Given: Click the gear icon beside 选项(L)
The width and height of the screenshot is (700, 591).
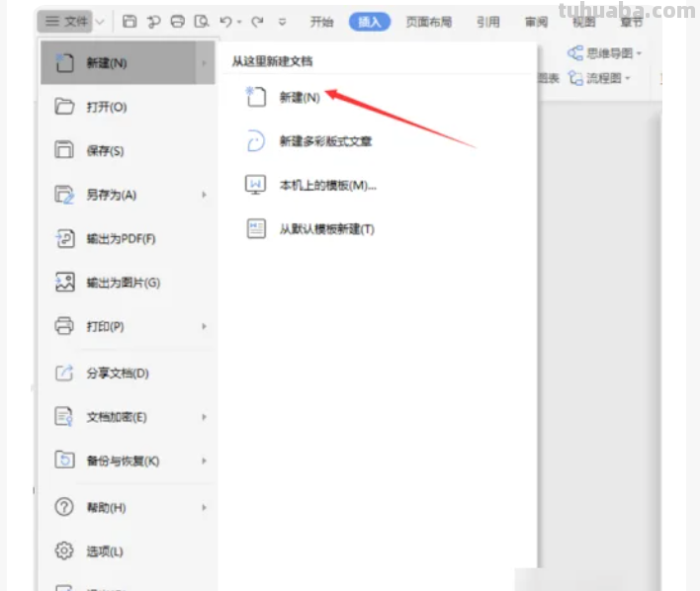Looking at the screenshot, I should pyautogui.click(x=64, y=550).
